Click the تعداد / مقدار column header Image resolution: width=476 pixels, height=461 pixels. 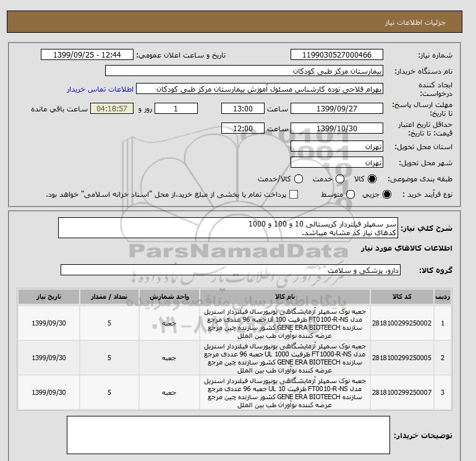pyautogui.click(x=109, y=296)
